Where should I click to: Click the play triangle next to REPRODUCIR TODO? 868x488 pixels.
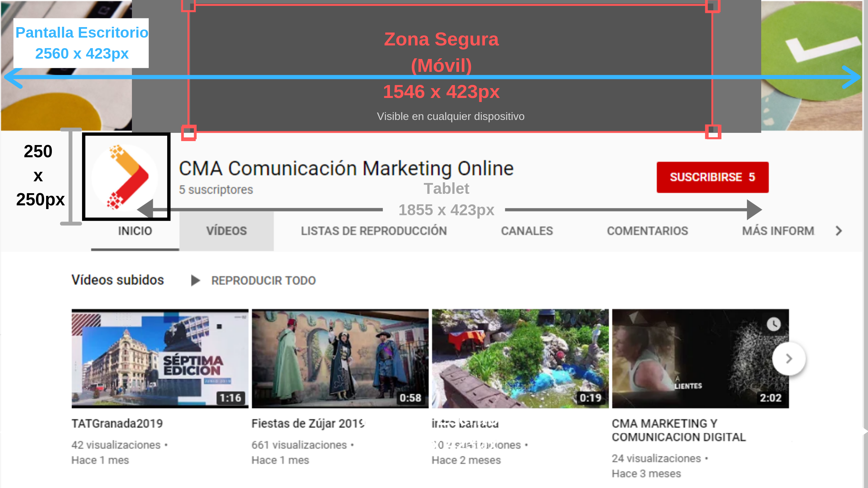[195, 281]
